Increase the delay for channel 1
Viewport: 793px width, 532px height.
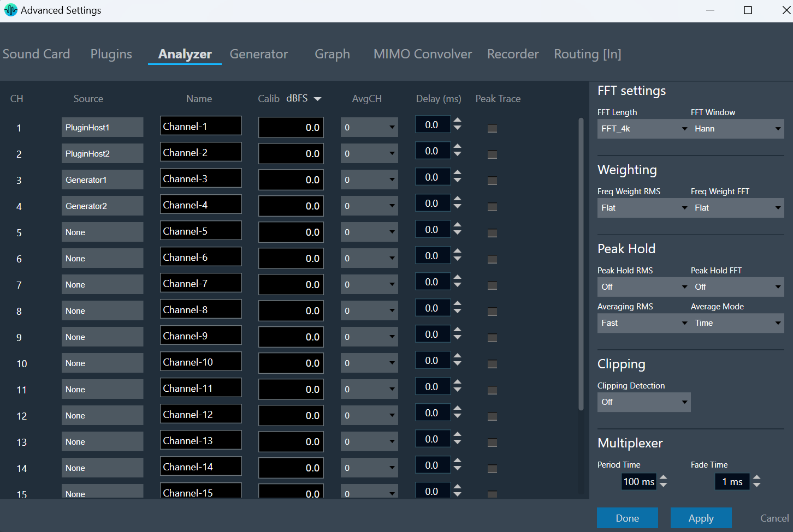(458, 121)
